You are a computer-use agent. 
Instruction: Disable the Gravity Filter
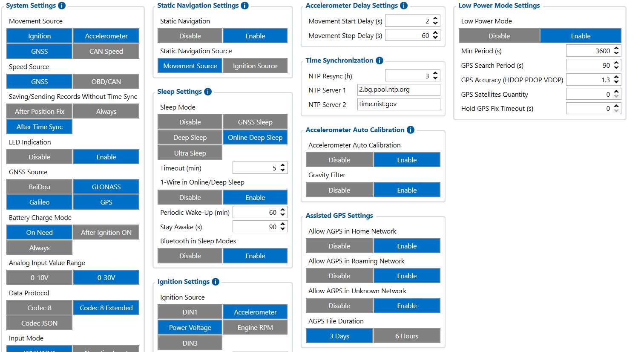click(x=339, y=190)
